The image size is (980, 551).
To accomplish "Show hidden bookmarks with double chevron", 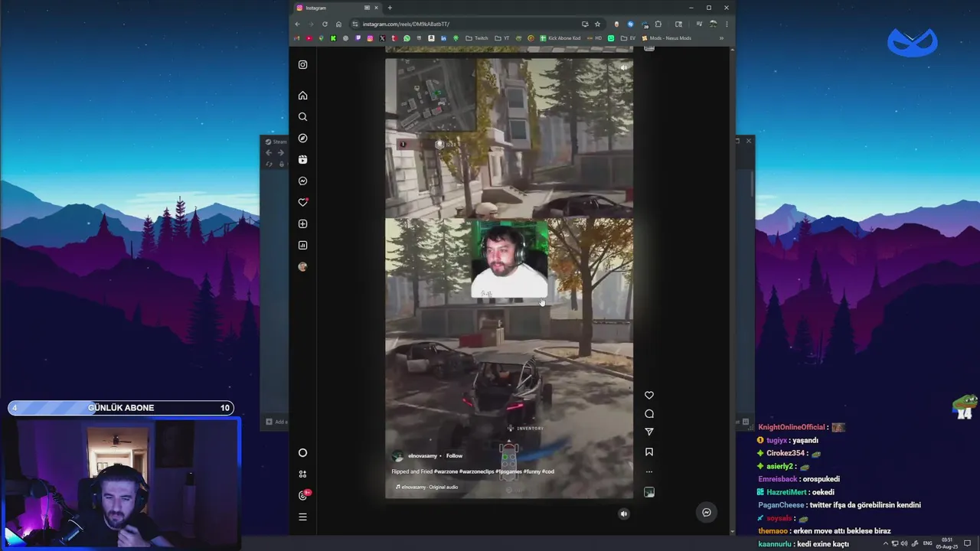I will point(721,38).
